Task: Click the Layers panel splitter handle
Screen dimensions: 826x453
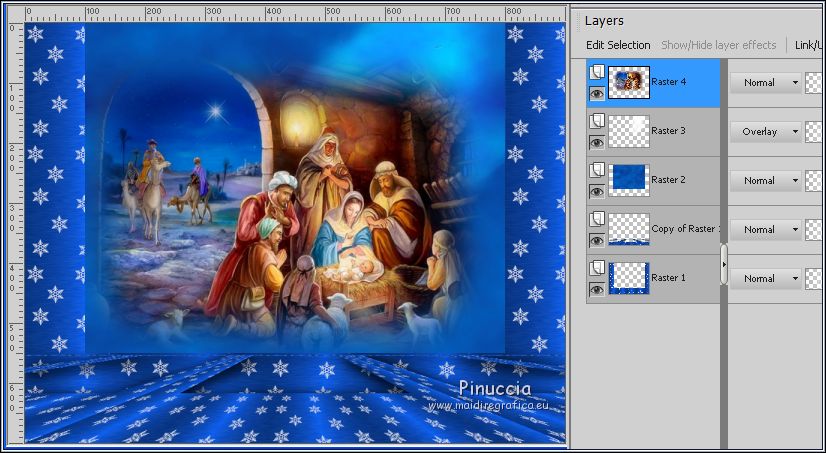Action: pyautogui.click(x=724, y=264)
